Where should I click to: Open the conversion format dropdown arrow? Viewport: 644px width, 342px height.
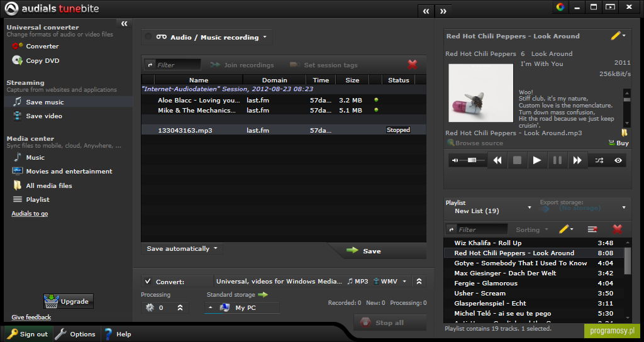(404, 281)
